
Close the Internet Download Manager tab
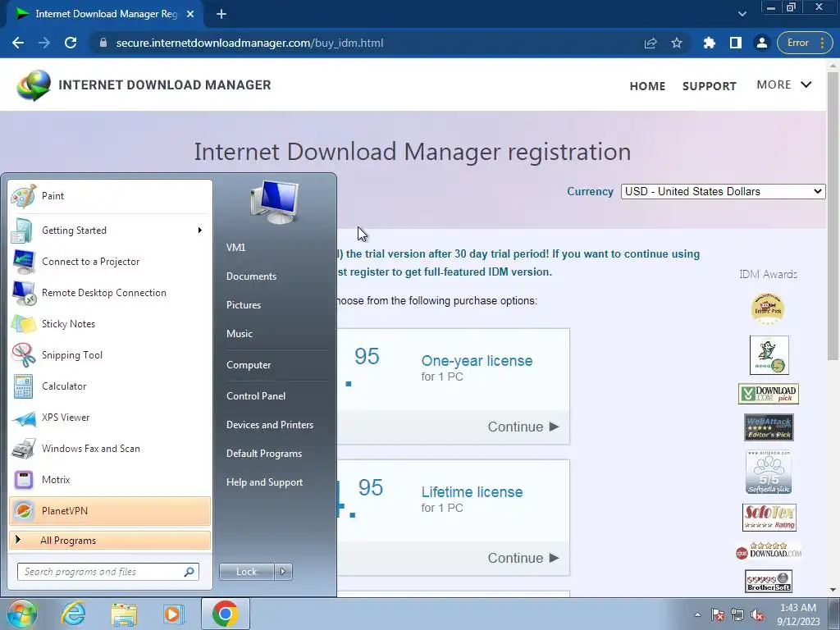click(x=190, y=14)
